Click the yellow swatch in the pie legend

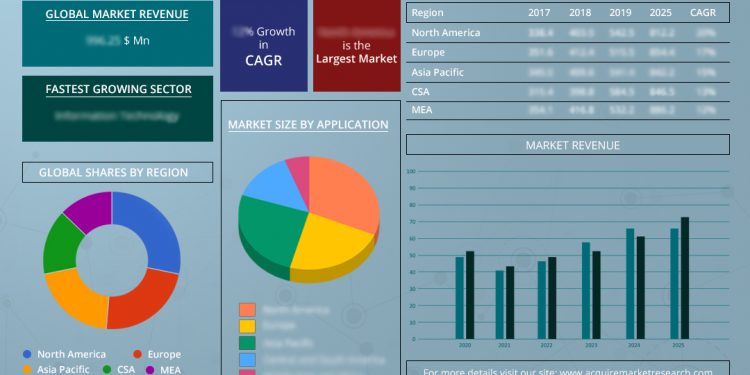pyautogui.click(x=247, y=326)
